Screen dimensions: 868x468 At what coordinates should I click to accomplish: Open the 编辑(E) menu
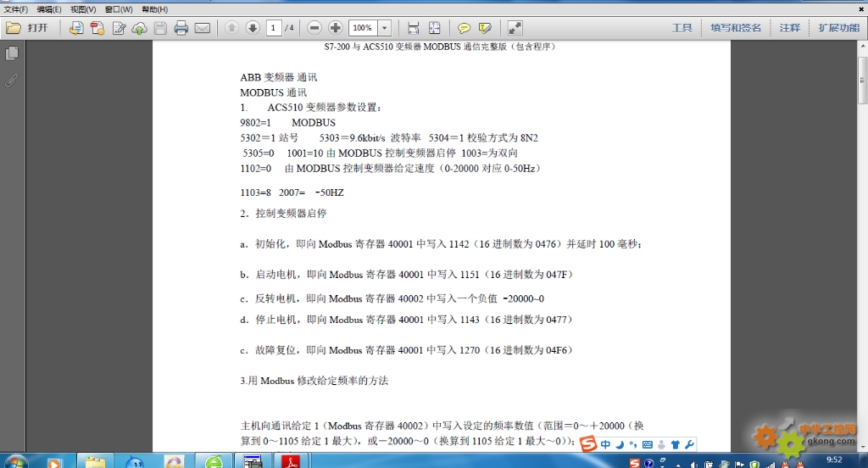pyautogui.click(x=48, y=9)
